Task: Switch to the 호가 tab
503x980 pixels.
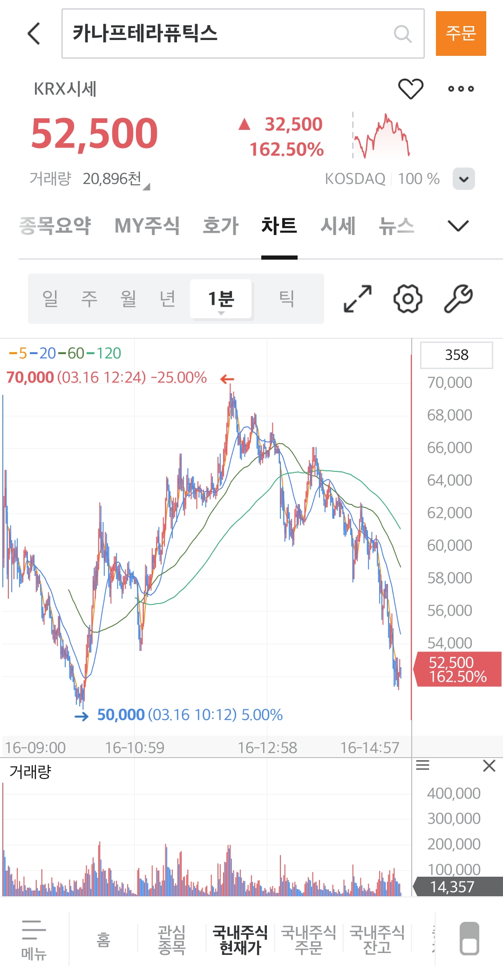Action: (220, 226)
